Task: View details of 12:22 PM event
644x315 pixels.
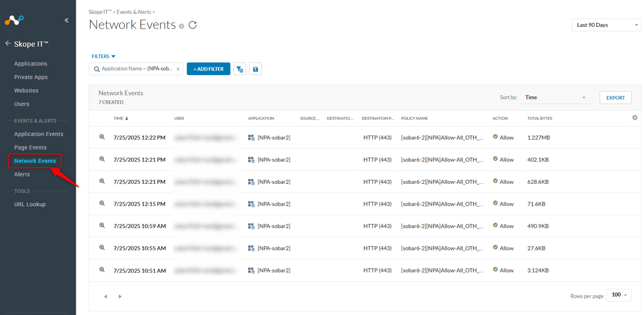Action: pyautogui.click(x=102, y=137)
